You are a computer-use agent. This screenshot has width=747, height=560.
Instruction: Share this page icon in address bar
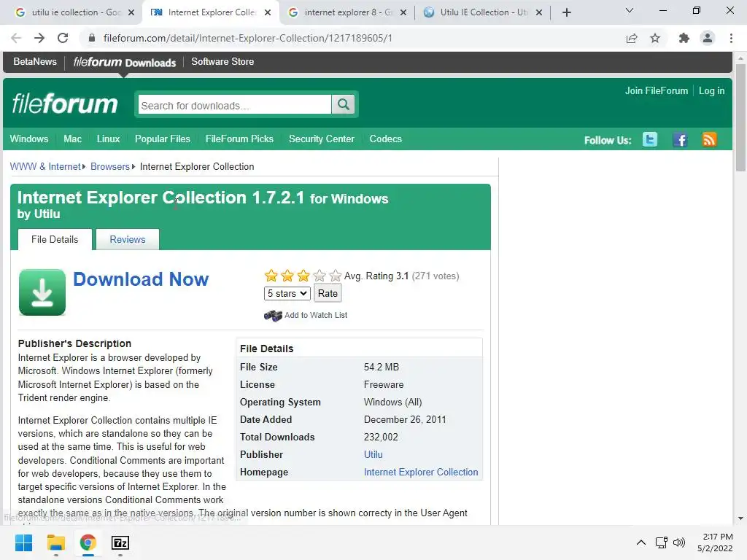[x=632, y=38]
